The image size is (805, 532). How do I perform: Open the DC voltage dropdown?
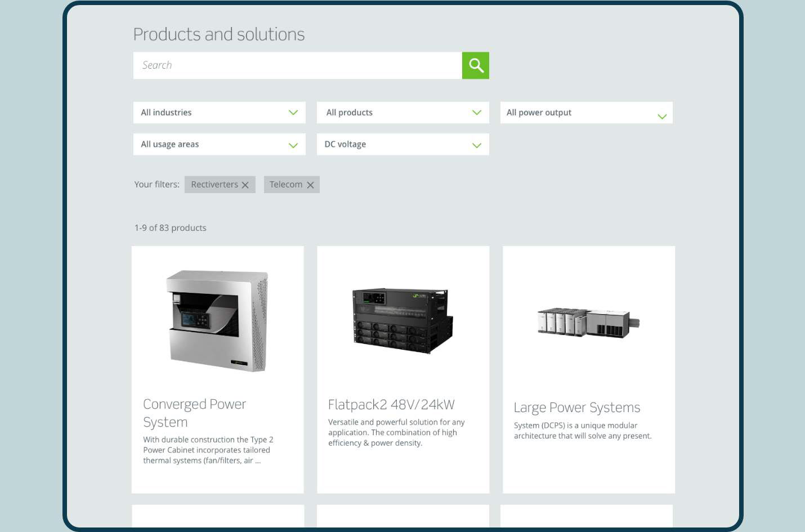point(403,144)
